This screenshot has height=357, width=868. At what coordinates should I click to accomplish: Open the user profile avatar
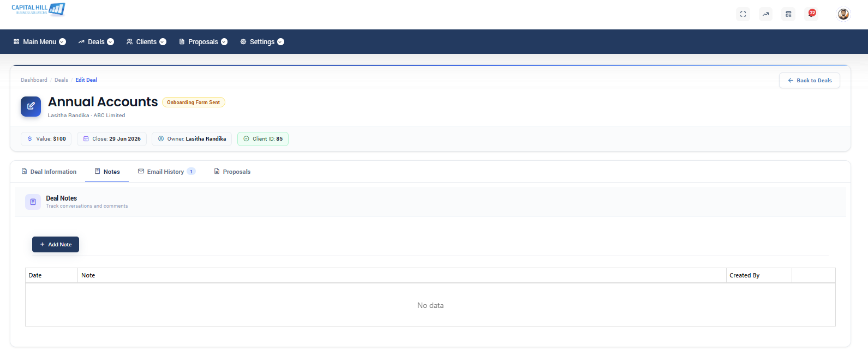pos(843,14)
